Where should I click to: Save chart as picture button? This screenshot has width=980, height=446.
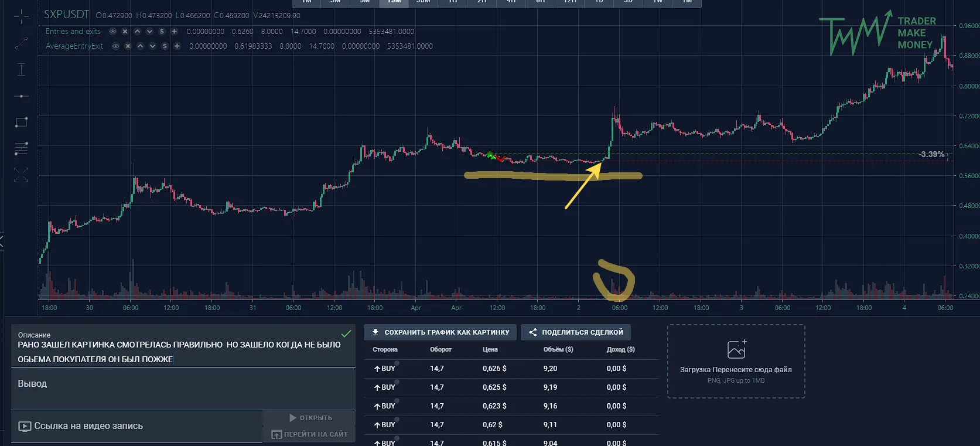(x=441, y=332)
